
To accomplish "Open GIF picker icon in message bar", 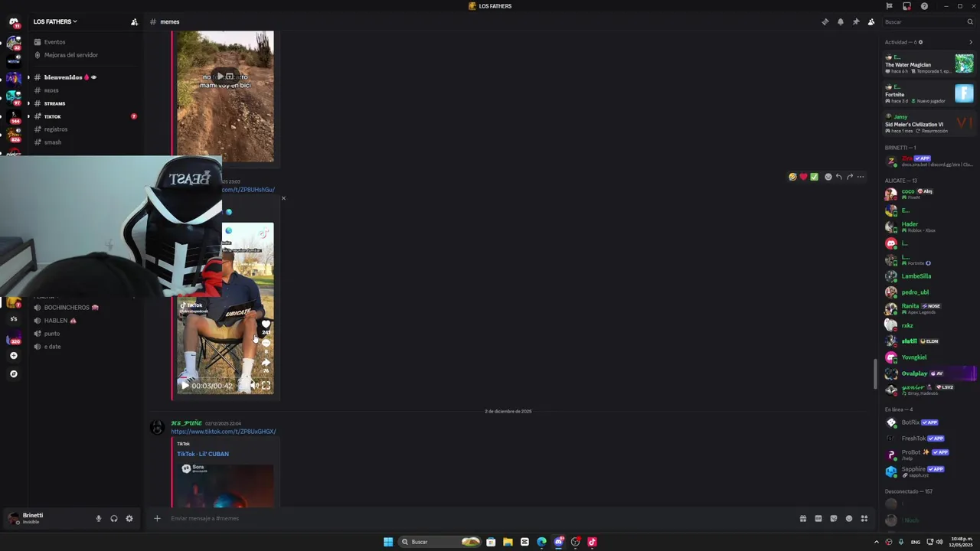I will tap(818, 518).
